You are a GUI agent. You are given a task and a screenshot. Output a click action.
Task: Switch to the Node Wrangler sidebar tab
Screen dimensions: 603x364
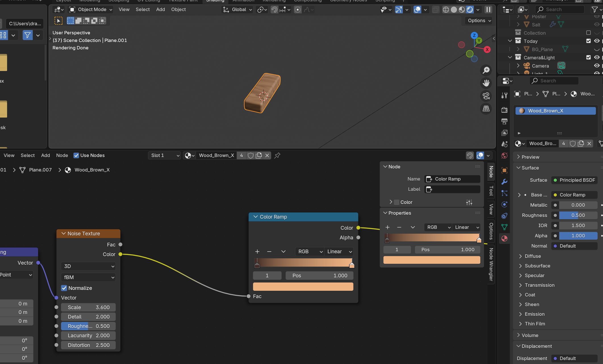pos(491,264)
